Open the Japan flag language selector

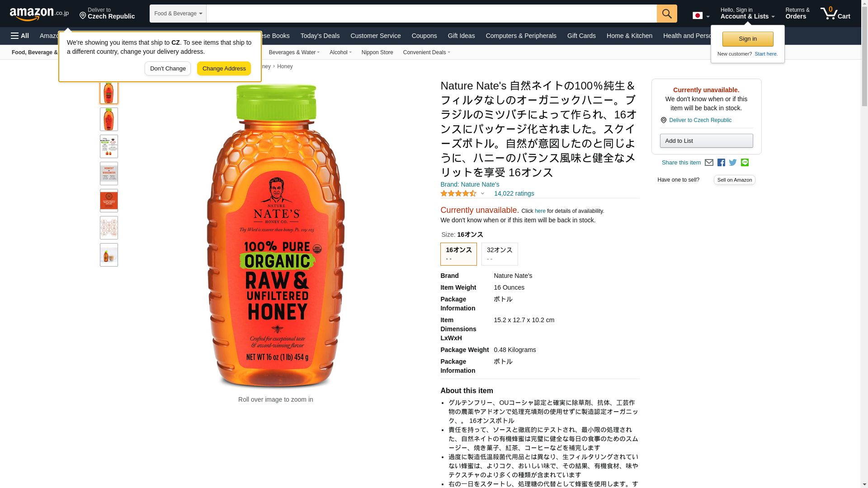(x=701, y=15)
